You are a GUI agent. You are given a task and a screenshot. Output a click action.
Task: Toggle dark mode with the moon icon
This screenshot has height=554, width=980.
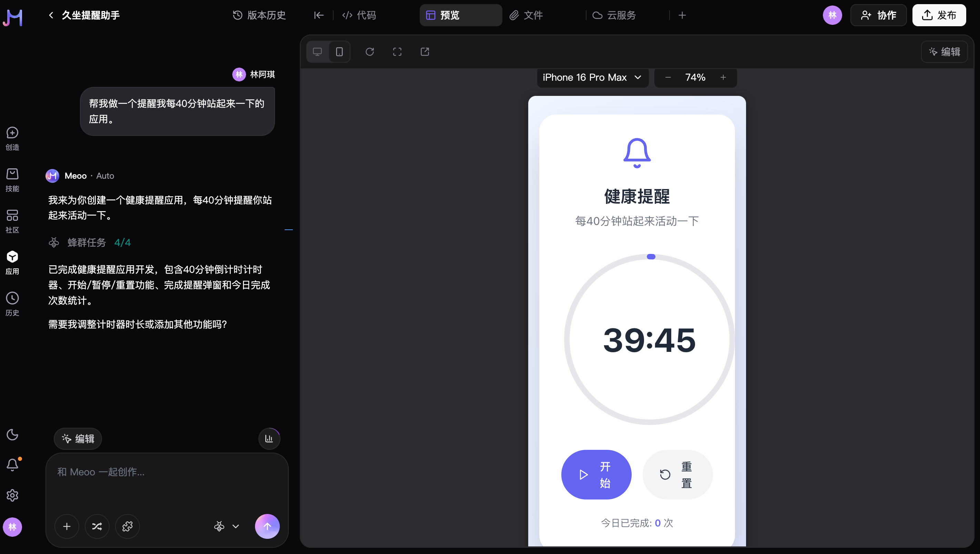[x=12, y=434]
